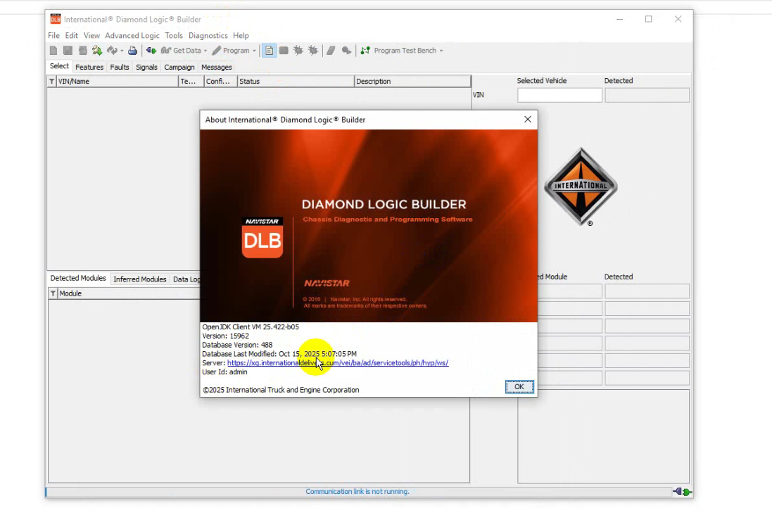The height and width of the screenshot is (532, 772).
Task: Open the Advanced Logic menu
Action: [x=132, y=36]
